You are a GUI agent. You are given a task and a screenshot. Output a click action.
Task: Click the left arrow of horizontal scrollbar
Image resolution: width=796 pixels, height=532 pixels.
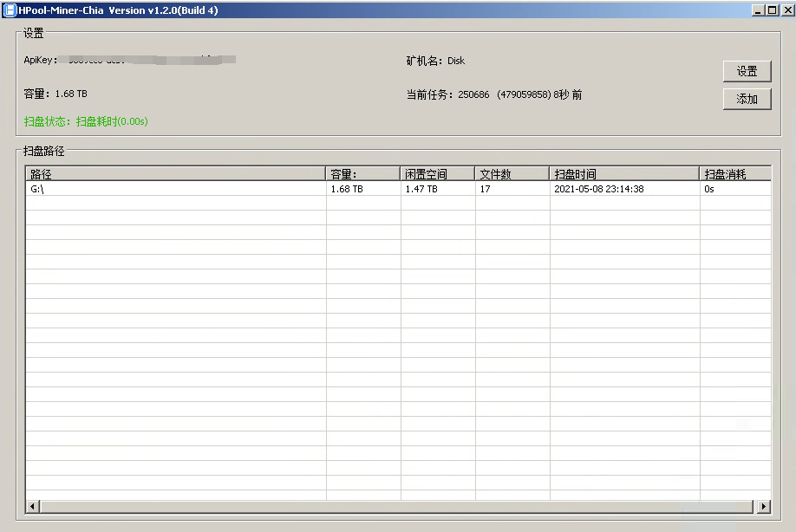coord(33,506)
